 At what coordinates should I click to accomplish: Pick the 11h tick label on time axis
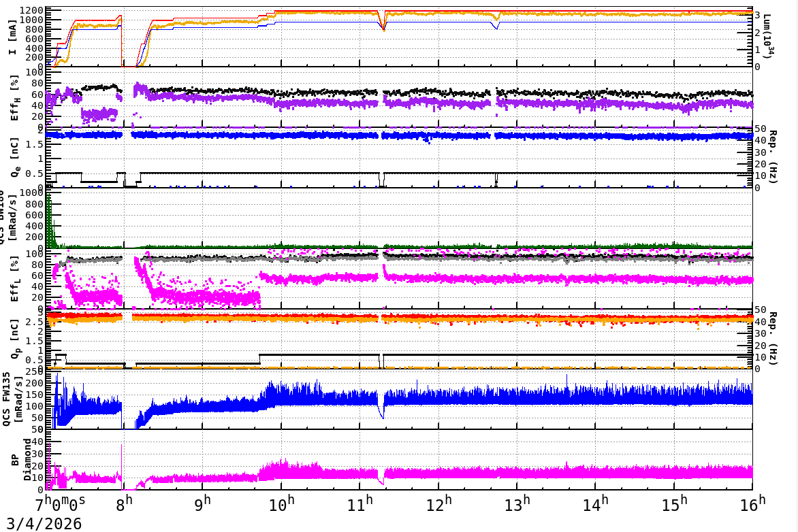360,503
